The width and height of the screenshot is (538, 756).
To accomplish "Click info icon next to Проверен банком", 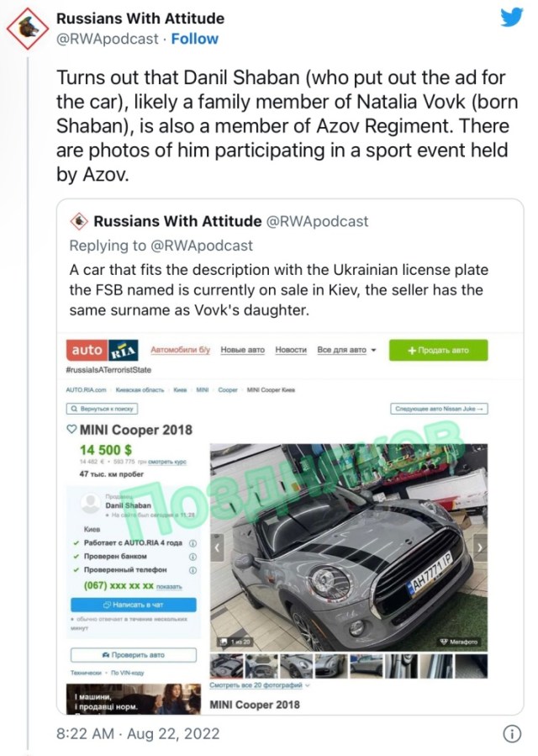I will [193, 557].
